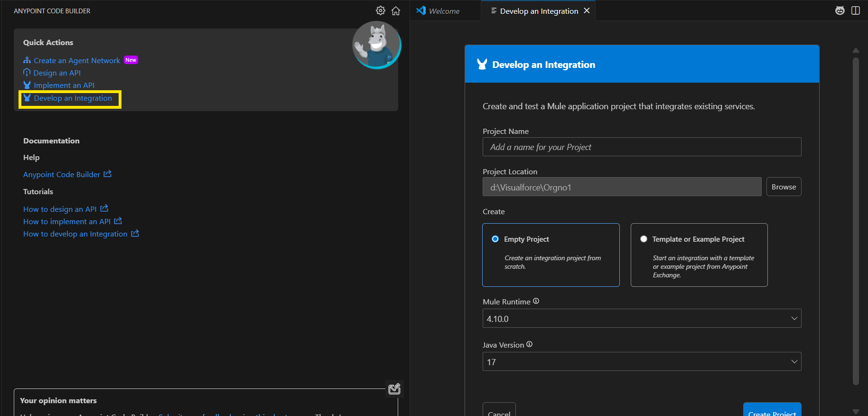868x416 pixels.
Task: Select the Empty Project radio option
Action: pos(495,239)
